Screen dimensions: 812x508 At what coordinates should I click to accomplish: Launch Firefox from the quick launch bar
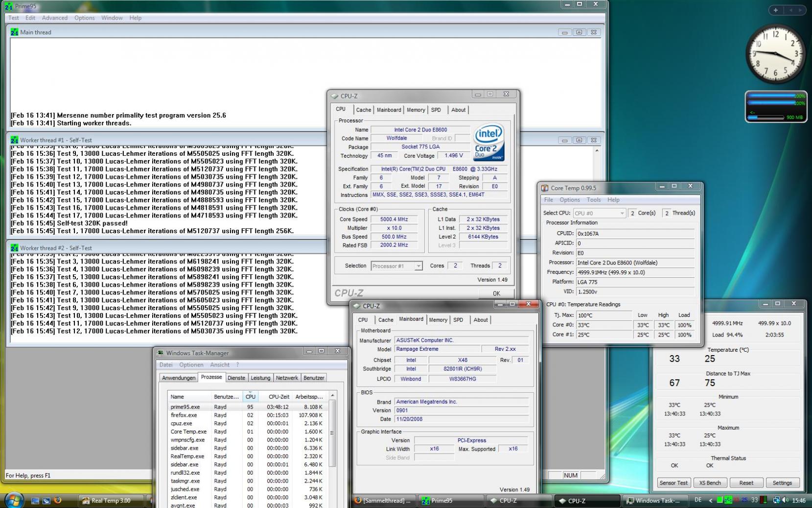point(58,500)
